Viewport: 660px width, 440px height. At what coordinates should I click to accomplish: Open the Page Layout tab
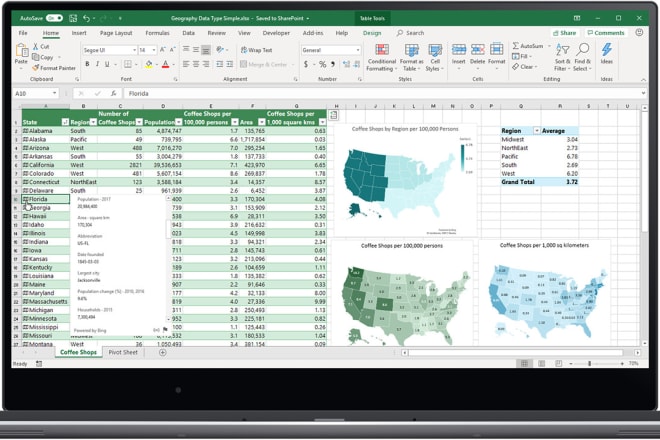[x=116, y=33]
